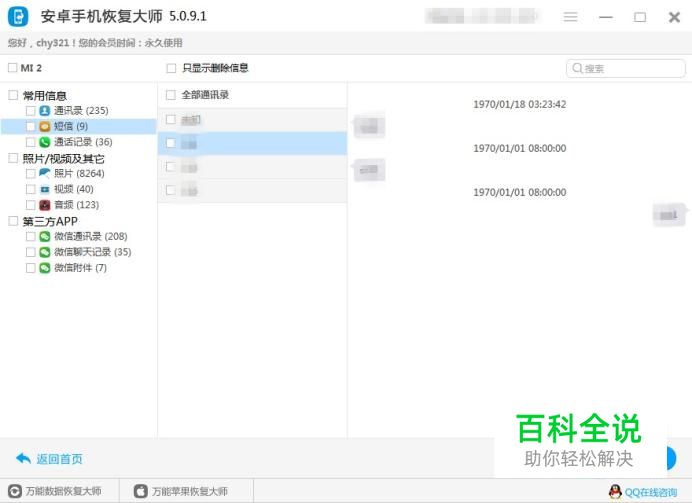Screen dimensions: 692x503
Task: Select 短信 (9) in the tree
Action: 71,126
